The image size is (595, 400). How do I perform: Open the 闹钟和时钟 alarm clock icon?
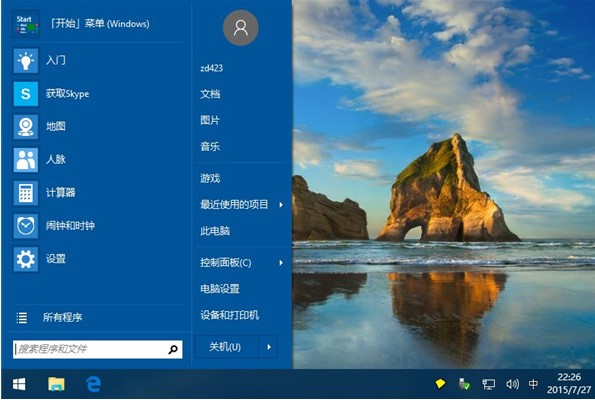26,226
